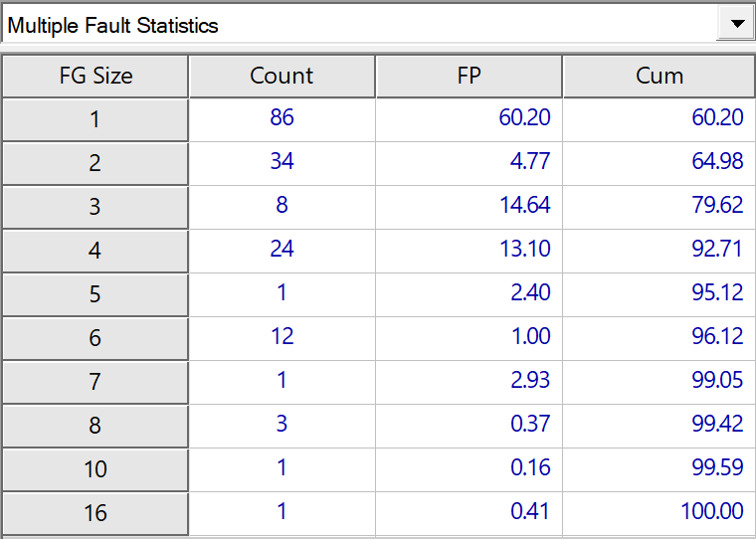The height and width of the screenshot is (539, 756).
Task: Click the FP column header
Action: (469, 76)
